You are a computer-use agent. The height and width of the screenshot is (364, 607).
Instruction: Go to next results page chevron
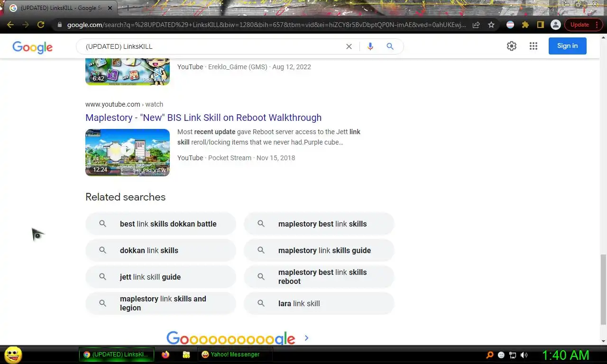pyautogui.click(x=306, y=338)
